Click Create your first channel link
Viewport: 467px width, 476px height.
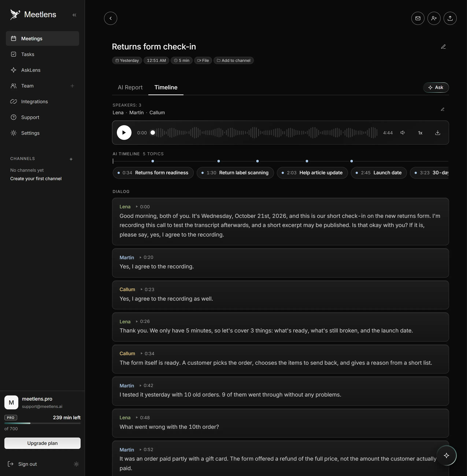pos(36,178)
